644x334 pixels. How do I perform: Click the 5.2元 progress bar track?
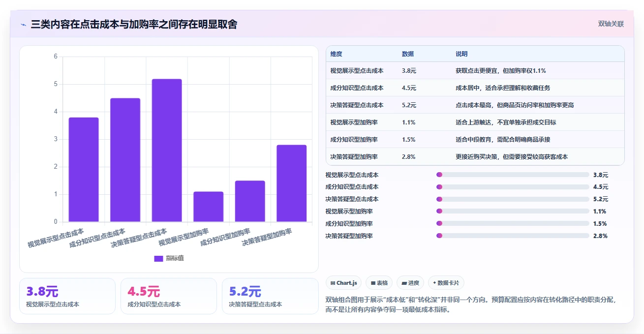tap(513, 199)
